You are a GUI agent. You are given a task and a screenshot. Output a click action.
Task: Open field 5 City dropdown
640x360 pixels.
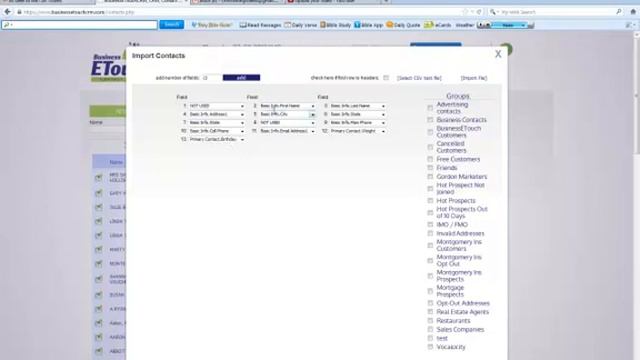tap(287, 114)
